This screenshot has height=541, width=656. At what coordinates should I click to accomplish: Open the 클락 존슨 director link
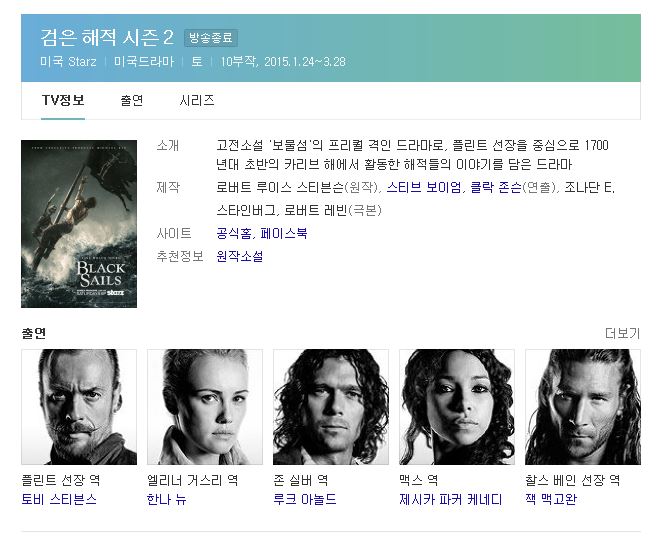(496, 187)
